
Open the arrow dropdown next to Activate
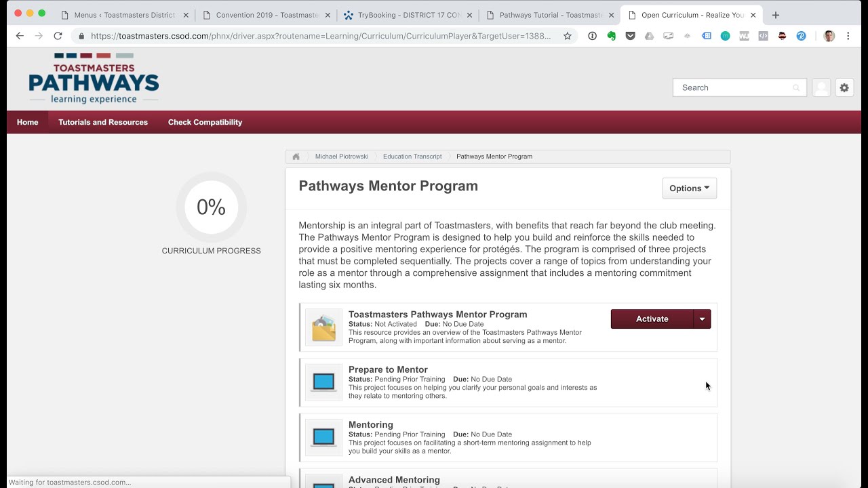point(702,319)
